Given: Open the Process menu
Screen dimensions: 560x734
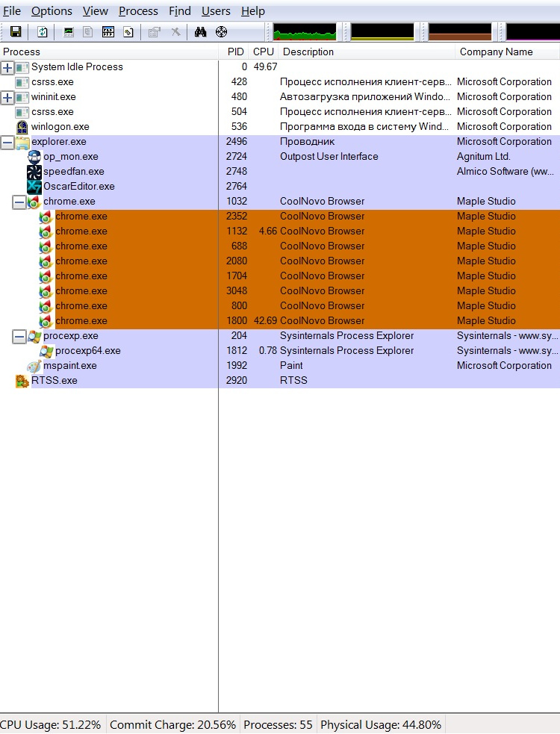Looking at the screenshot, I should click(x=138, y=11).
